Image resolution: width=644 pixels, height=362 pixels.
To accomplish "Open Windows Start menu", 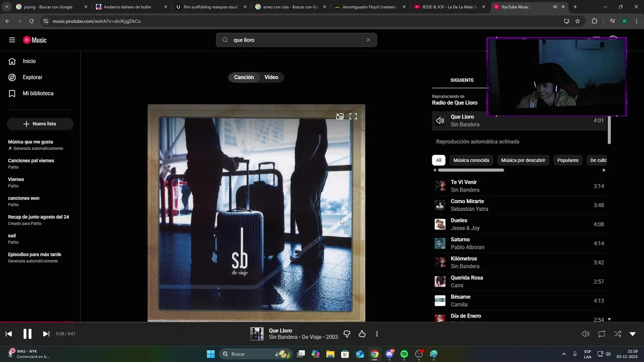I will tap(211, 354).
